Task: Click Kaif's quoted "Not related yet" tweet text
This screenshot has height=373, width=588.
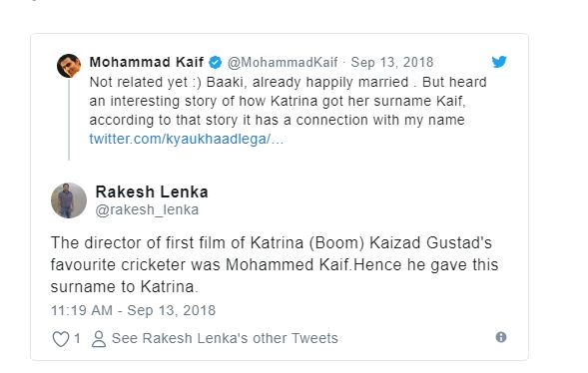Action: 288,101
